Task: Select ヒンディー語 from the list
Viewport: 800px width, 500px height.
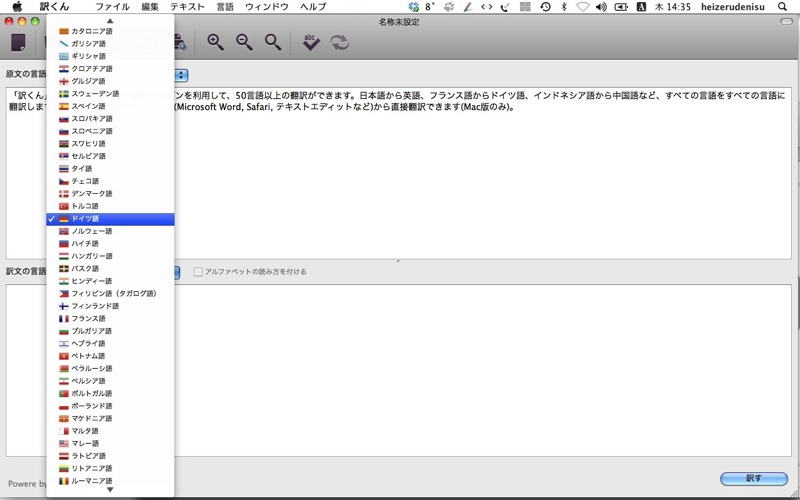Action: click(110, 281)
